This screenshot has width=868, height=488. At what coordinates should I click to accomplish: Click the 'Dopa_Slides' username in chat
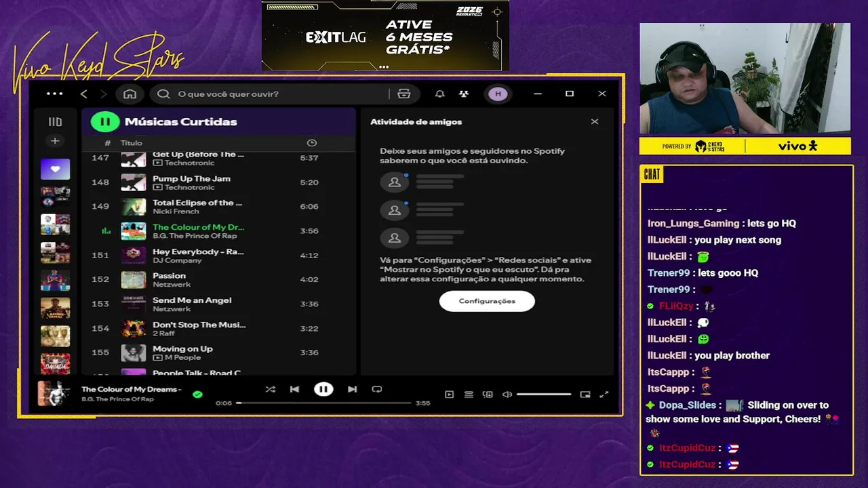point(687,405)
